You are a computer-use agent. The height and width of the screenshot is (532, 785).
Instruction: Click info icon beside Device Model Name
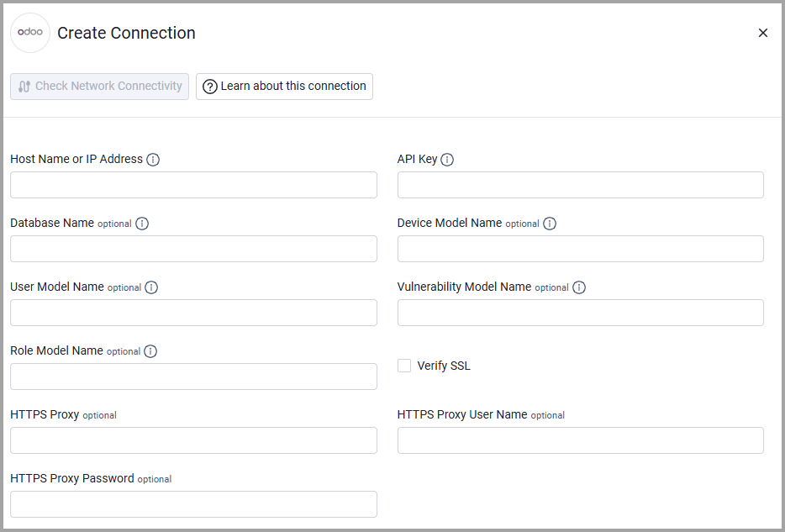coord(550,224)
